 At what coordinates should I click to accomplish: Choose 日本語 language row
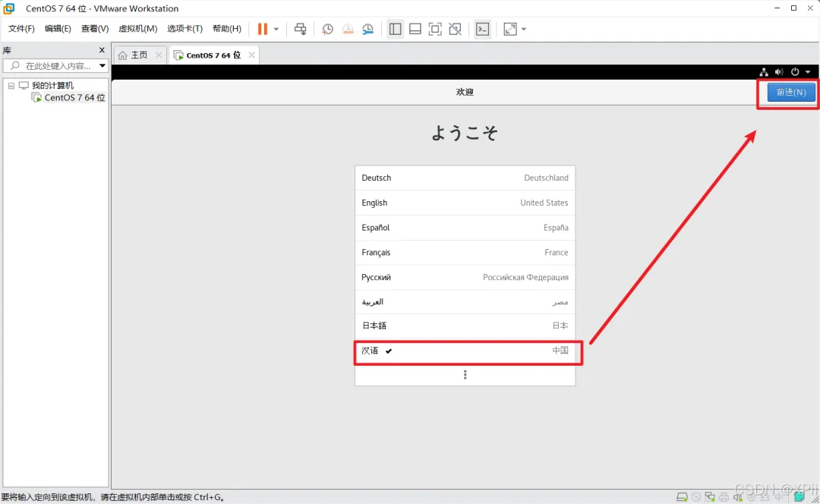pos(465,326)
